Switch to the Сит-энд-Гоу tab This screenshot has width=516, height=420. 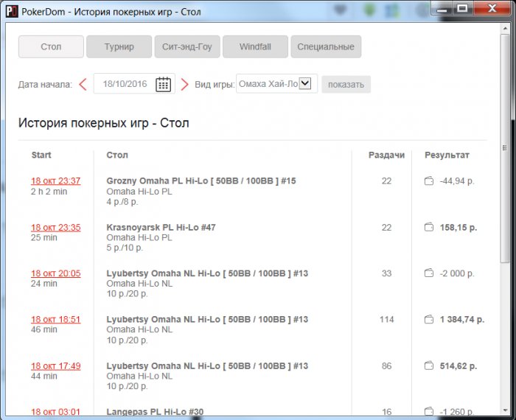coord(186,46)
